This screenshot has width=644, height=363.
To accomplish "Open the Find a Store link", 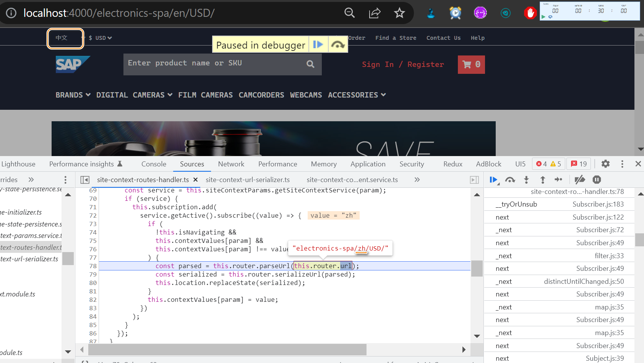I will [x=396, y=38].
